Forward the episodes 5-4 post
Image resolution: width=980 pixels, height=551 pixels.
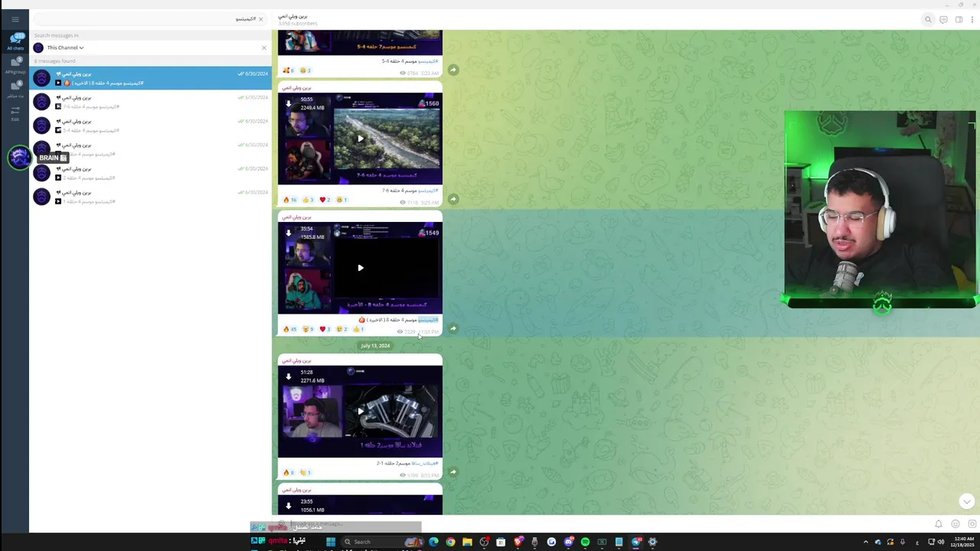click(453, 70)
